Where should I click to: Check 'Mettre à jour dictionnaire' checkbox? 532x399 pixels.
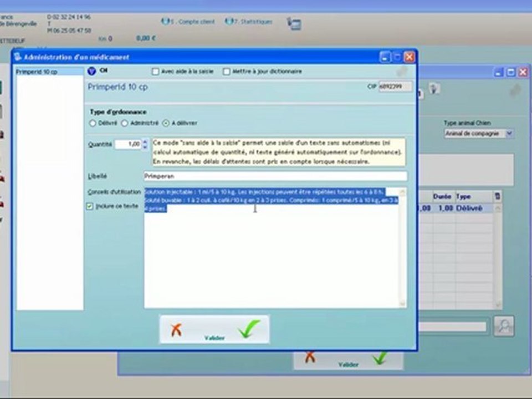227,71
